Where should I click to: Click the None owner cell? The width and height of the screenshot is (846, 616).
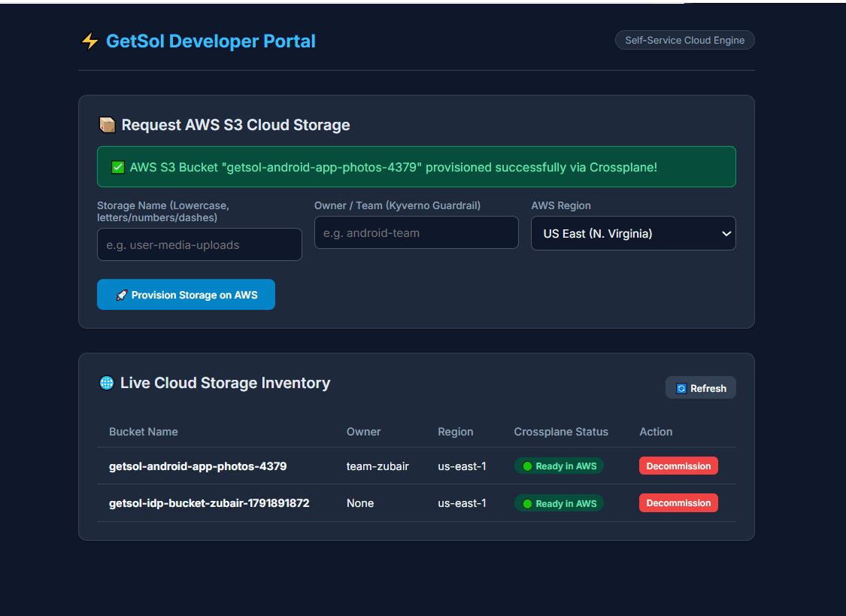360,502
